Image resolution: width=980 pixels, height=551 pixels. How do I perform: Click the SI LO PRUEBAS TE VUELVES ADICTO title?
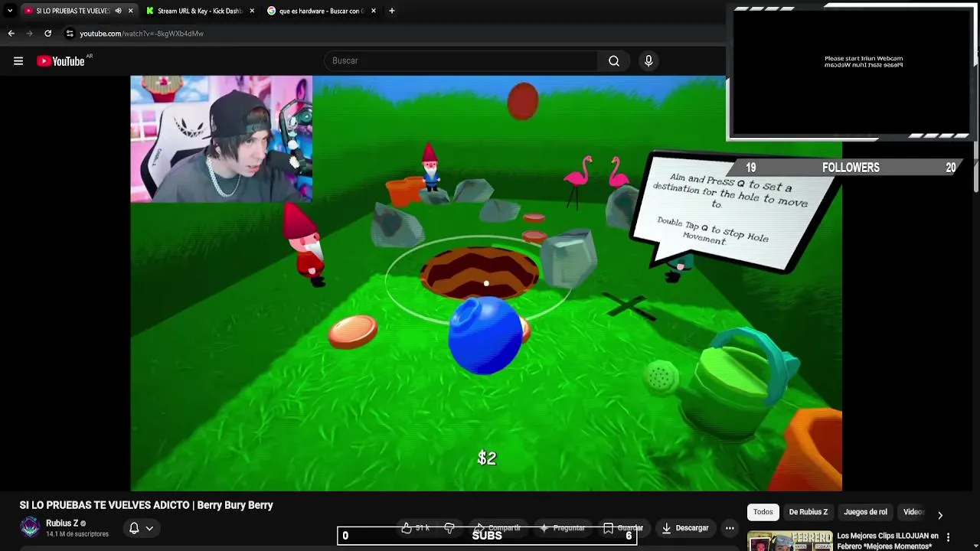click(146, 505)
